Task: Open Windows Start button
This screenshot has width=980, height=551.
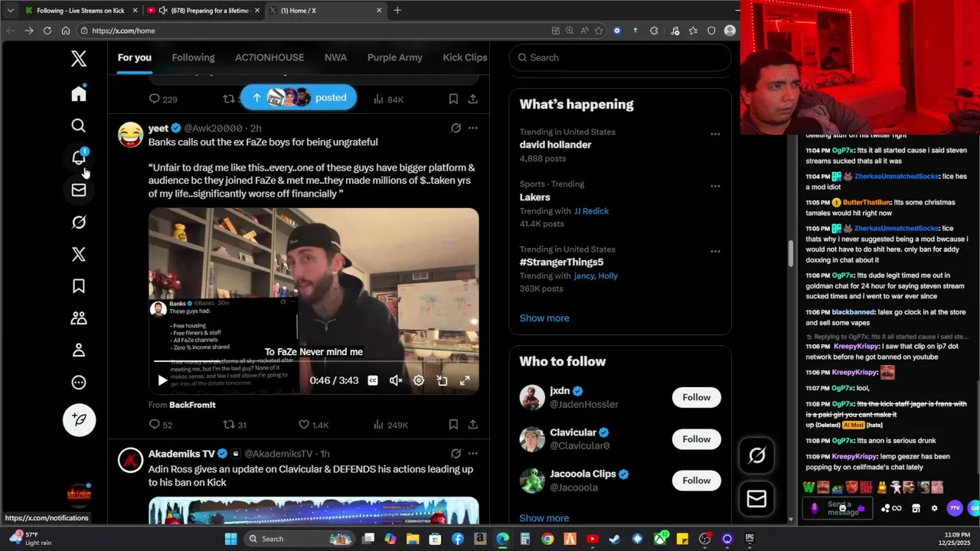Action: click(x=230, y=539)
